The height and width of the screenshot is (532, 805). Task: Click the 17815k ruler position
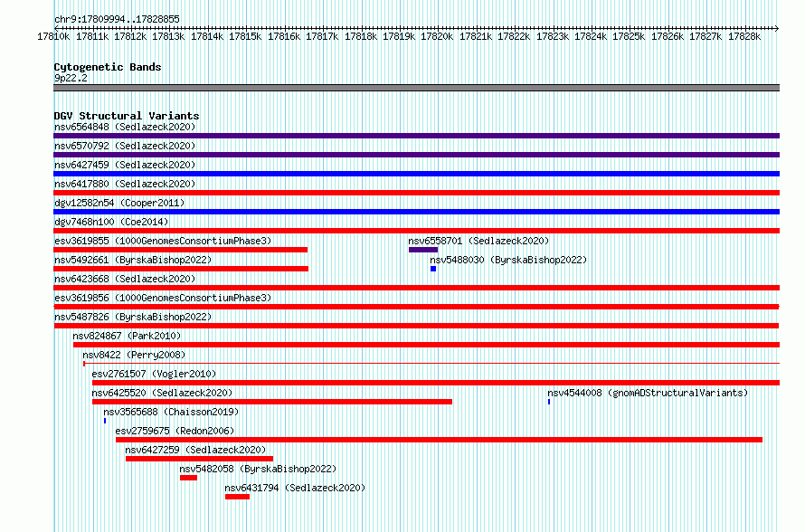pos(245,36)
